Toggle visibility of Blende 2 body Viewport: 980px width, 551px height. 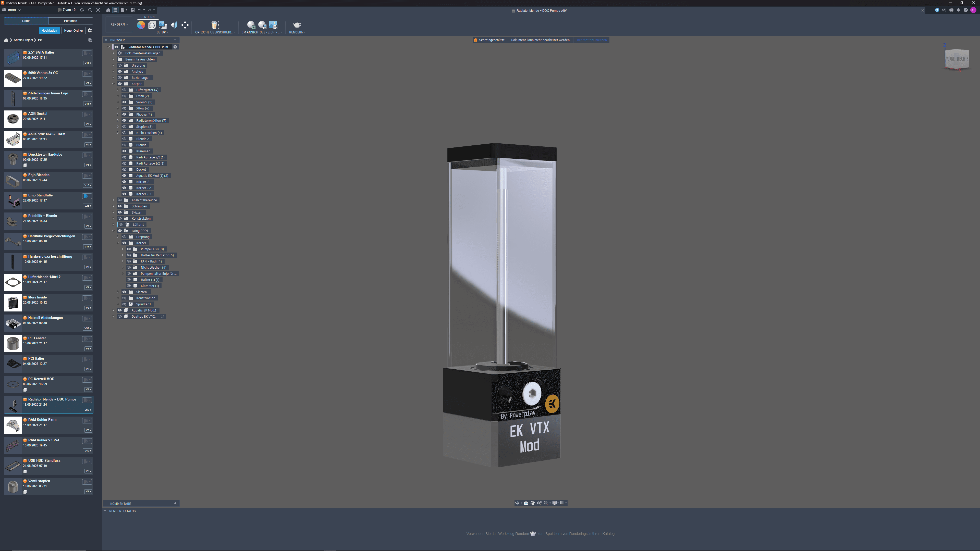tap(124, 139)
